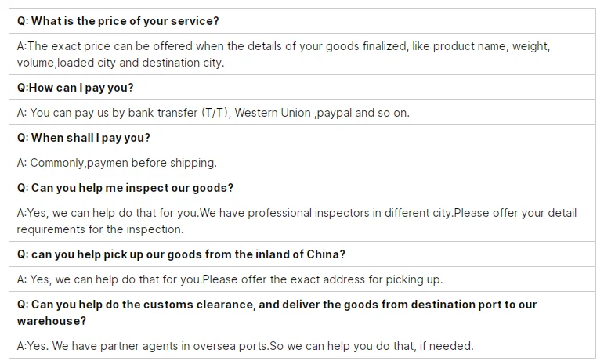Click the answer requesting exact pickup address
Image resolution: width=604 pixels, height=364 pixels.
point(230,279)
